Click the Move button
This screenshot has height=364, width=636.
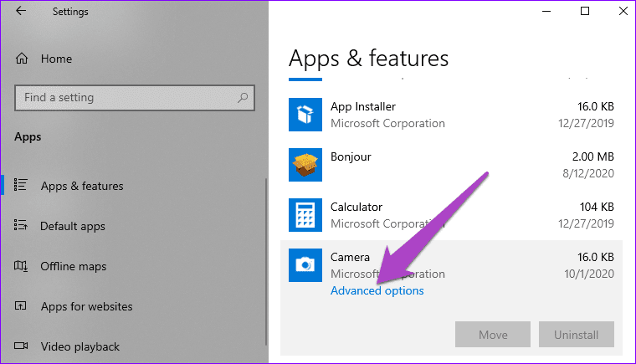pyautogui.click(x=493, y=335)
